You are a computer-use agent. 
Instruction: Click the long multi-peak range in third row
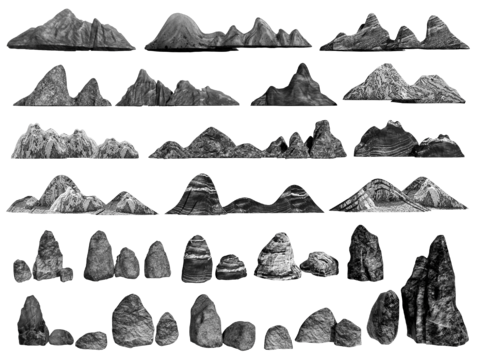pyautogui.click(x=248, y=139)
